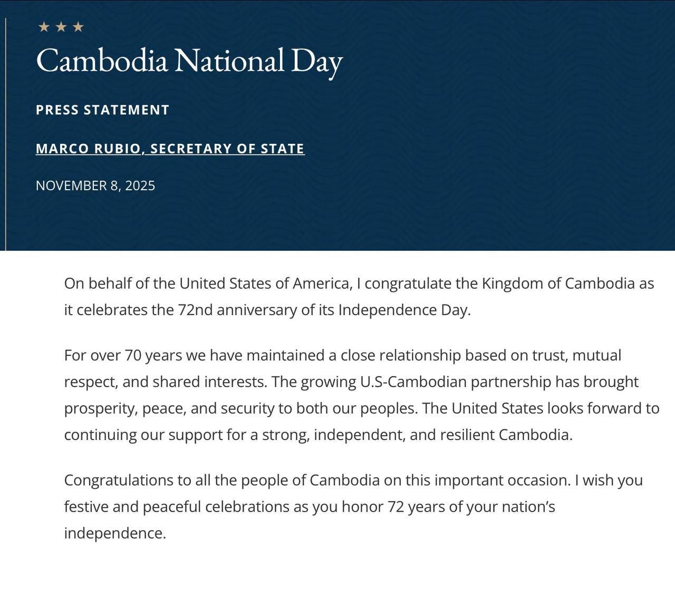Click the November 8, 2025 date
This screenshot has height=616, width=675.
(95, 185)
